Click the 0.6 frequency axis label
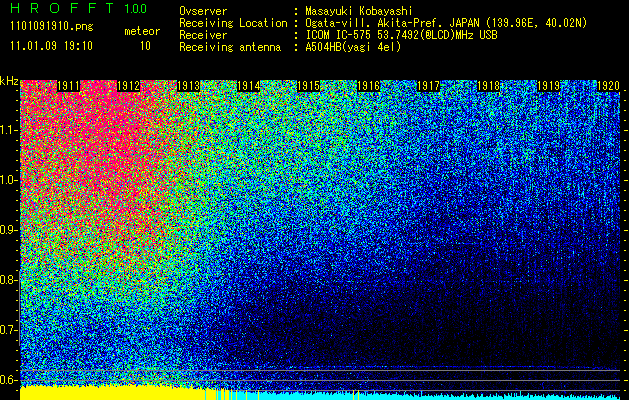 point(8,380)
